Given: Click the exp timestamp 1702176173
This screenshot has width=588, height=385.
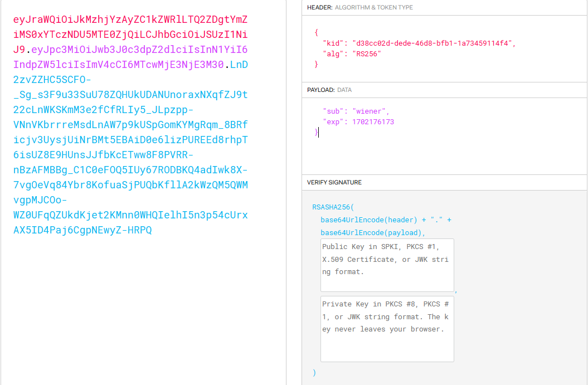Looking at the screenshot, I should click(373, 121).
